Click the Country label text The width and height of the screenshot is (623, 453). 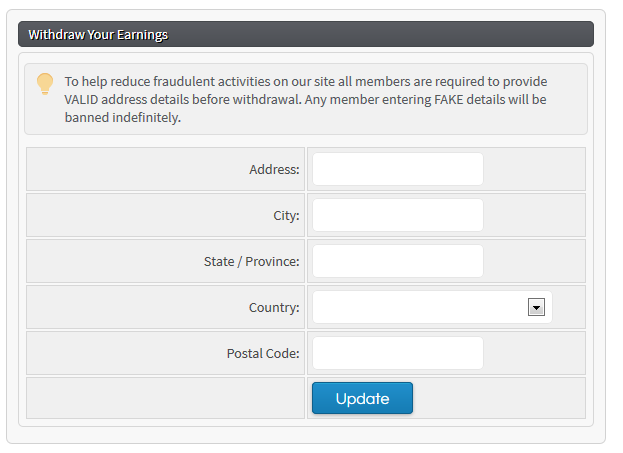[x=274, y=307]
